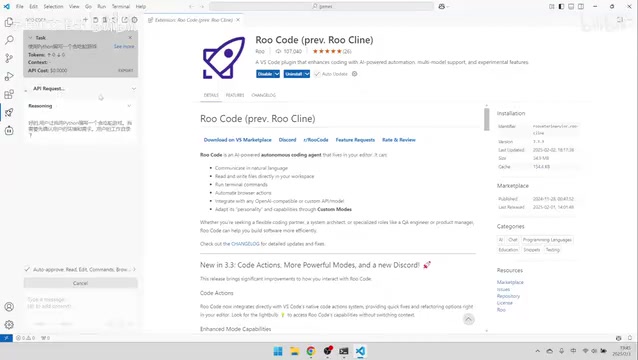The width and height of the screenshot is (638, 360).
Task: Toggle the Auto-approve checkbox
Action: 27,269
